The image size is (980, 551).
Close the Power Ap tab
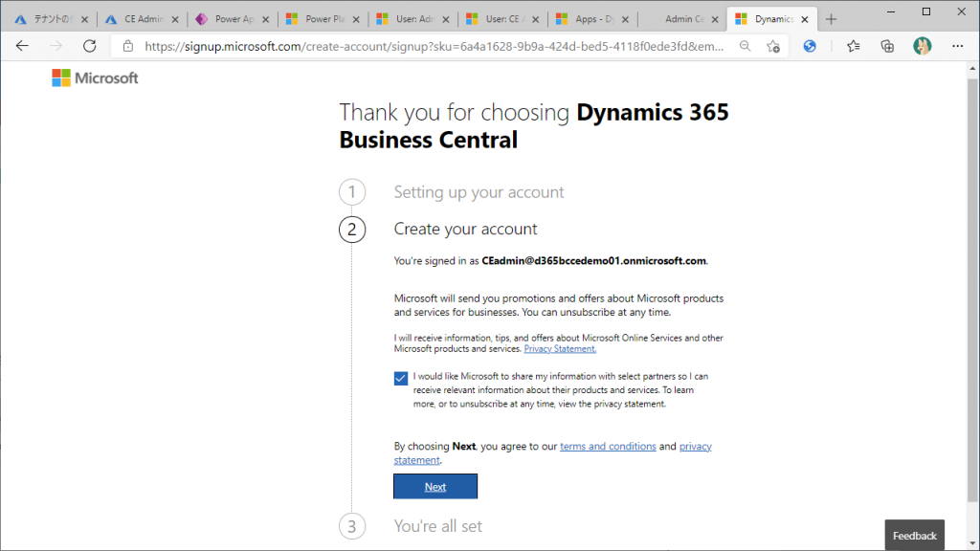266,19
